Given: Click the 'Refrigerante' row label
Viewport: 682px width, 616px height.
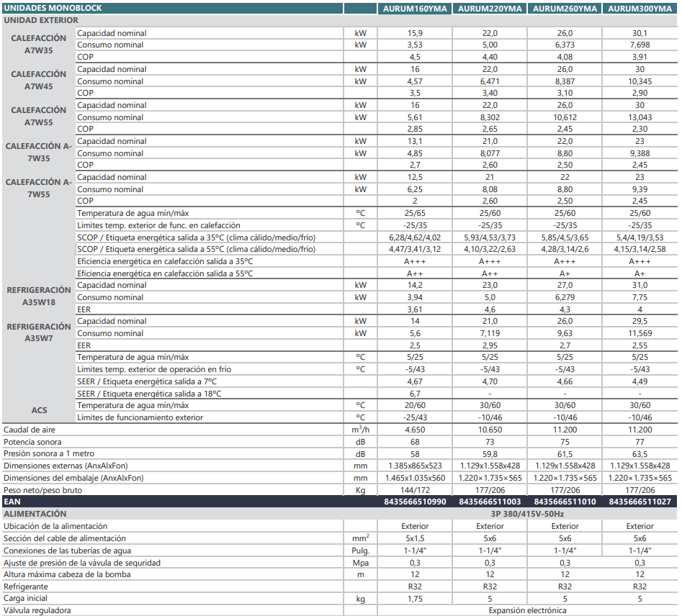Looking at the screenshot, I should coord(26,587).
